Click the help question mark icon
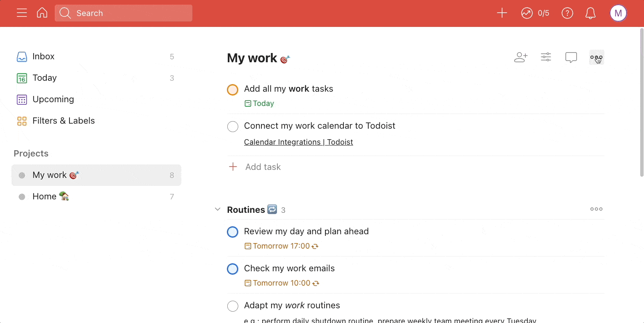 [x=567, y=13]
